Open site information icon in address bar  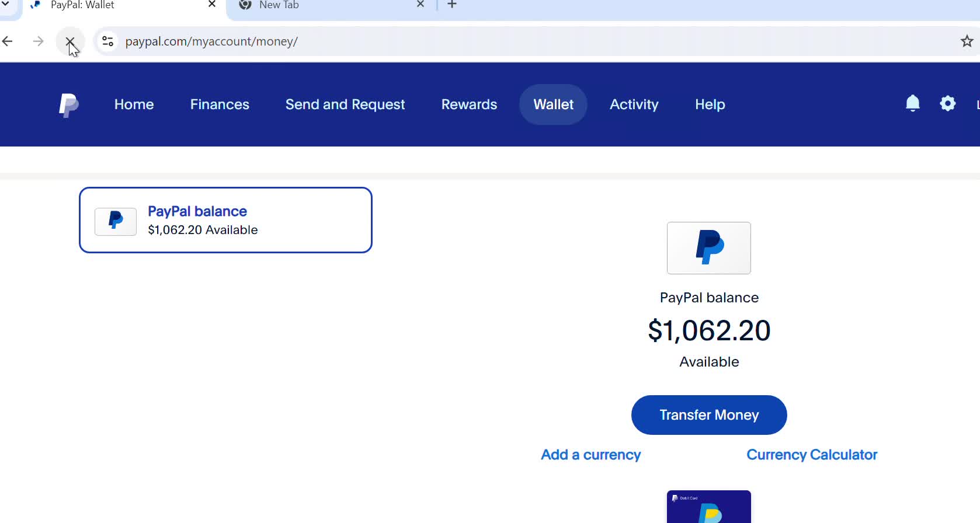(107, 41)
